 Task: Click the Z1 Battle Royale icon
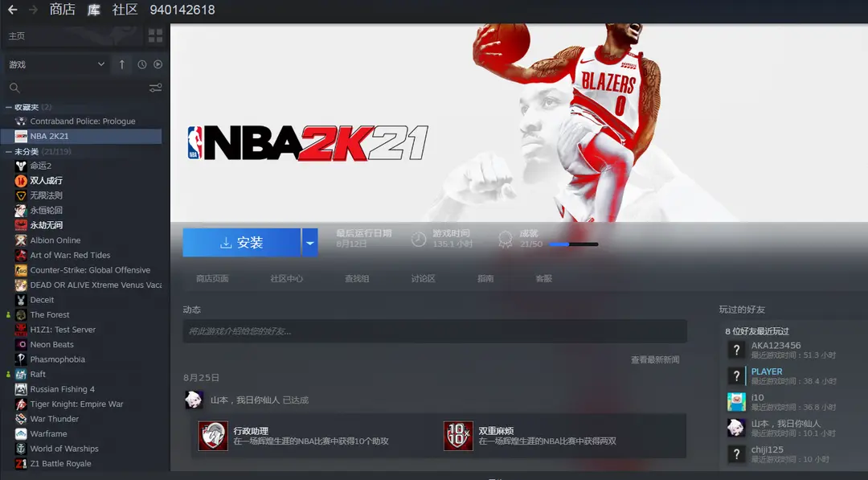[x=20, y=464]
